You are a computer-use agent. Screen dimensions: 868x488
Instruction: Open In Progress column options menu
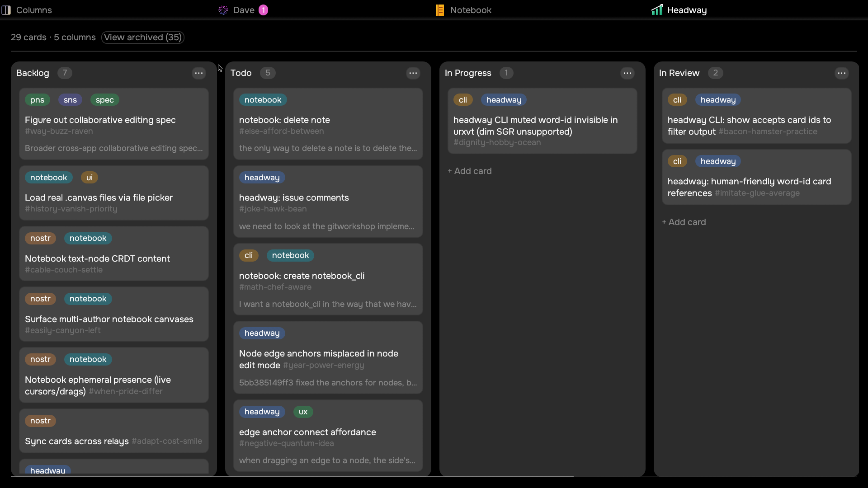click(x=627, y=73)
